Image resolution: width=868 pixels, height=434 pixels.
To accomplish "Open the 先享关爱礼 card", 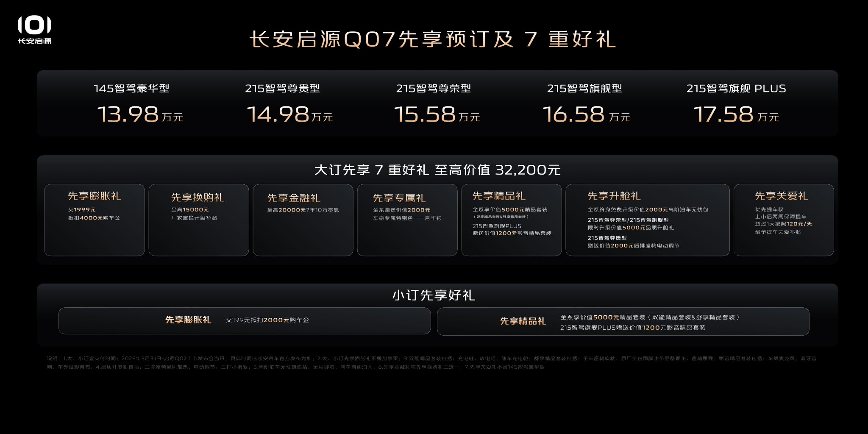I will [x=784, y=220].
